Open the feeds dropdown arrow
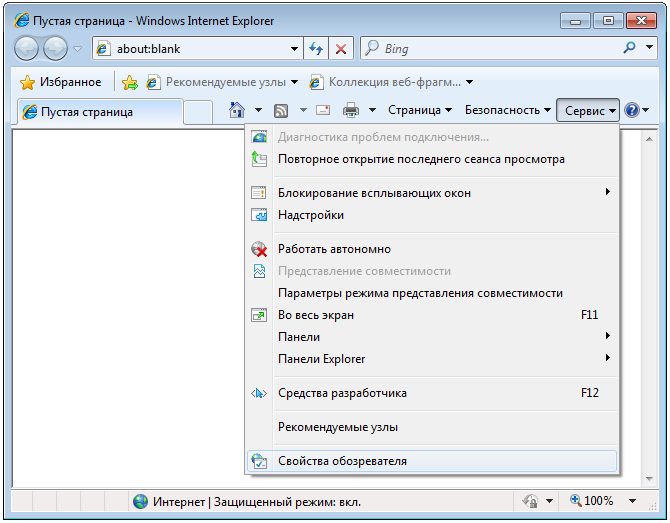 tap(303, 110)
